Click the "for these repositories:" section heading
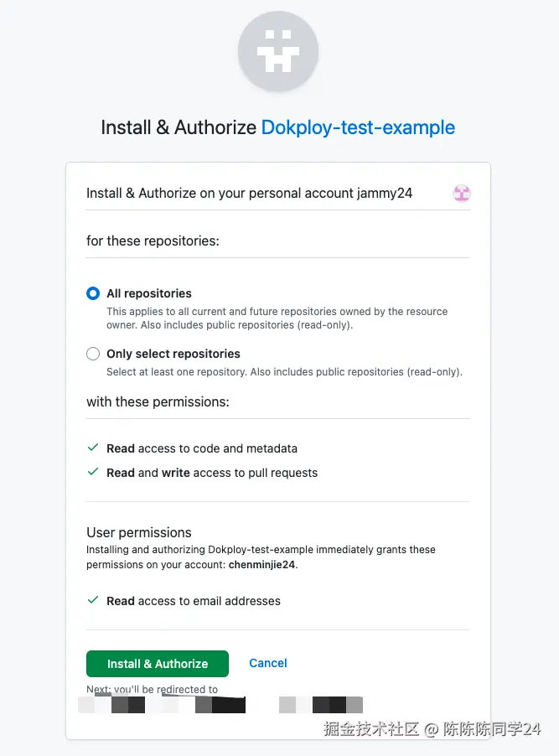This screenshot has width=559, height=756. click(x=153, y=241)
